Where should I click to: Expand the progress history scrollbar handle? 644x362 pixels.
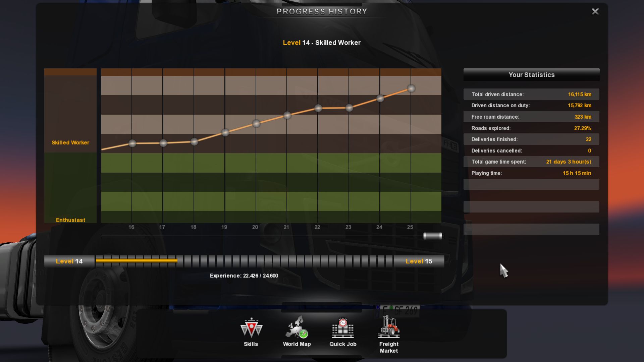click(x=432, y=236)
